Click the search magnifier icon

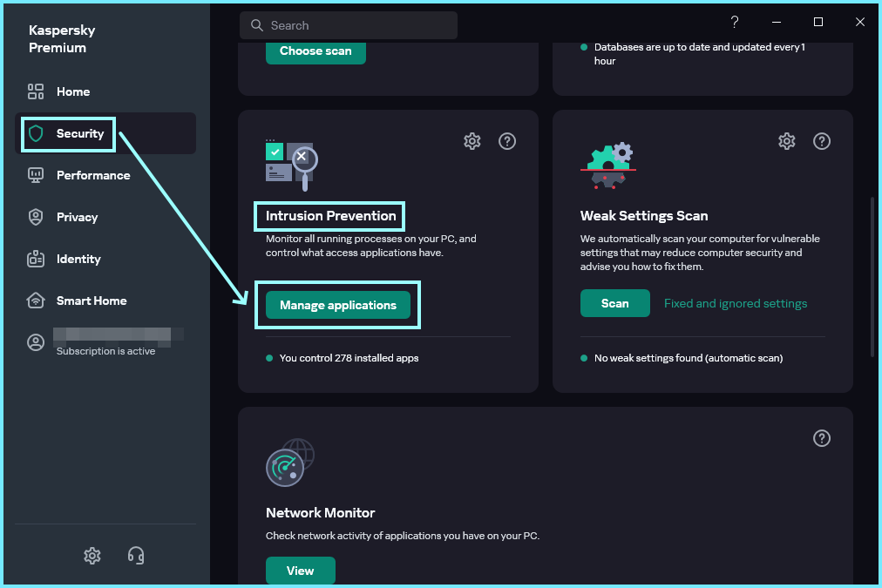click(x=256, y=25)
